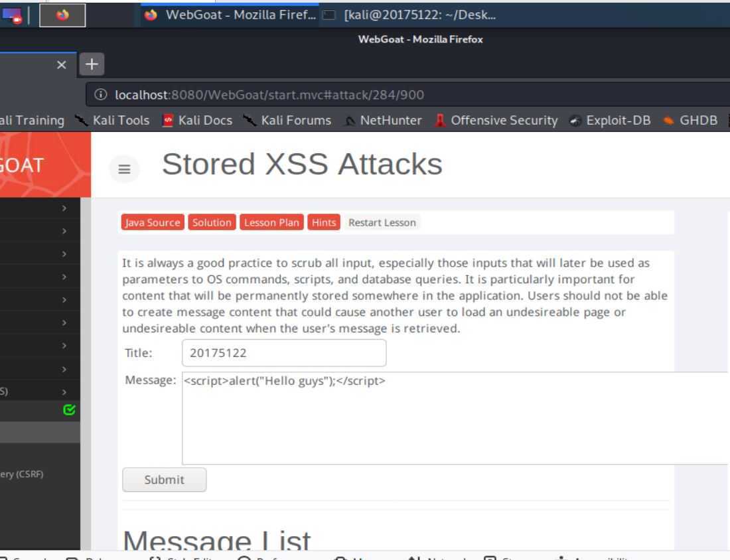View the Java Source of the lesson

[x=153, y=222]
